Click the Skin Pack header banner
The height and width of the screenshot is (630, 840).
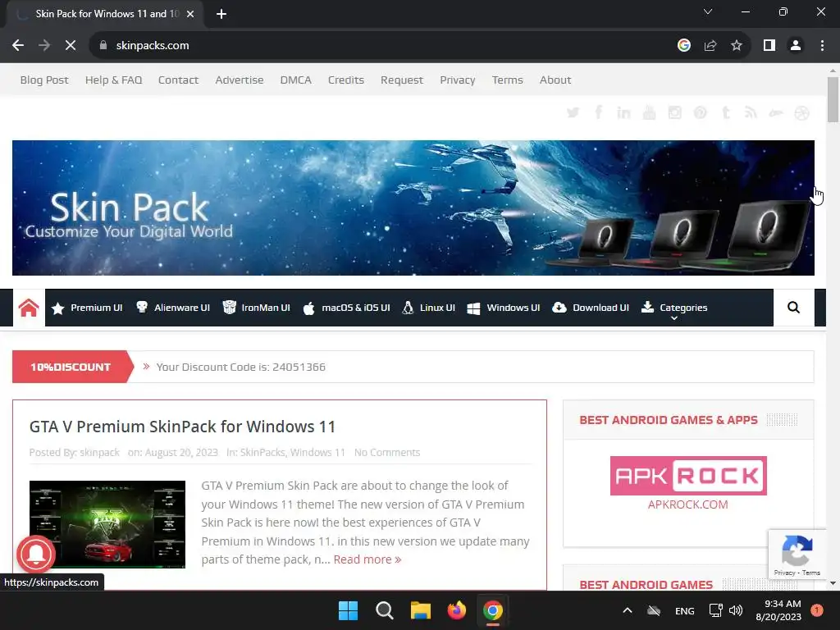(413, 208)
